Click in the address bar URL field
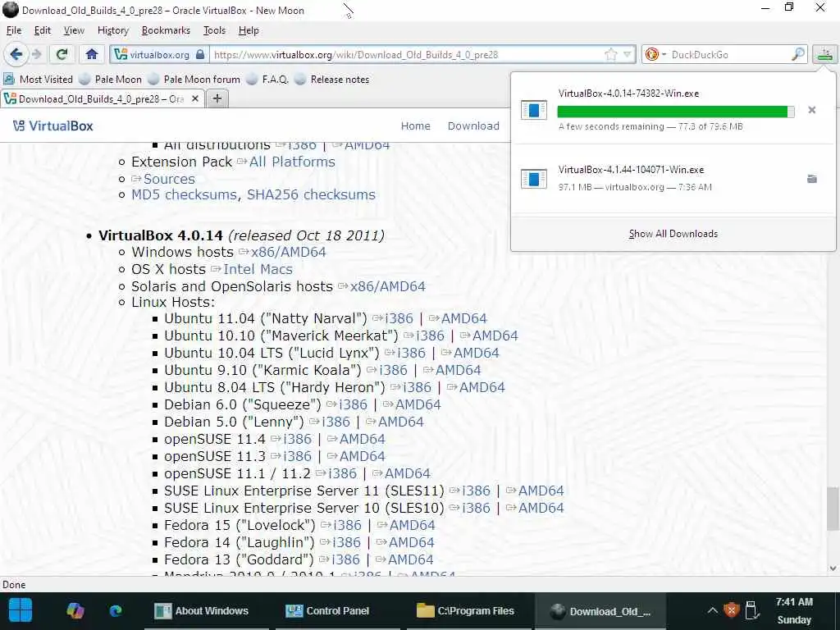This screenshot has width=840, height=630. click(x=405, y=55)
